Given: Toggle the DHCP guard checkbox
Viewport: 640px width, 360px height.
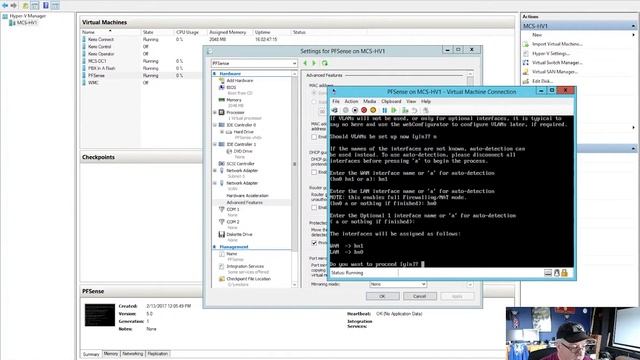Looking at the screenshot, I should tap(314, 172).
